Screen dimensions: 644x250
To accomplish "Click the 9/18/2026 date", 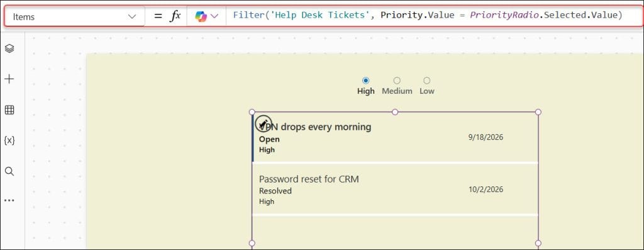I will [x=486, y=137].
